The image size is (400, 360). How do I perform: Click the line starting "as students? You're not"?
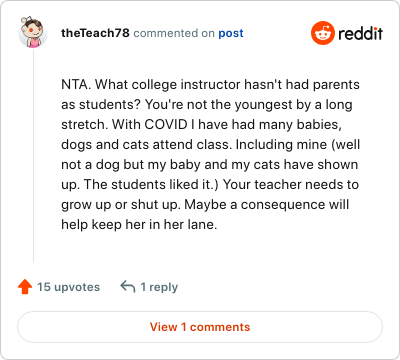tap(207, 105)
